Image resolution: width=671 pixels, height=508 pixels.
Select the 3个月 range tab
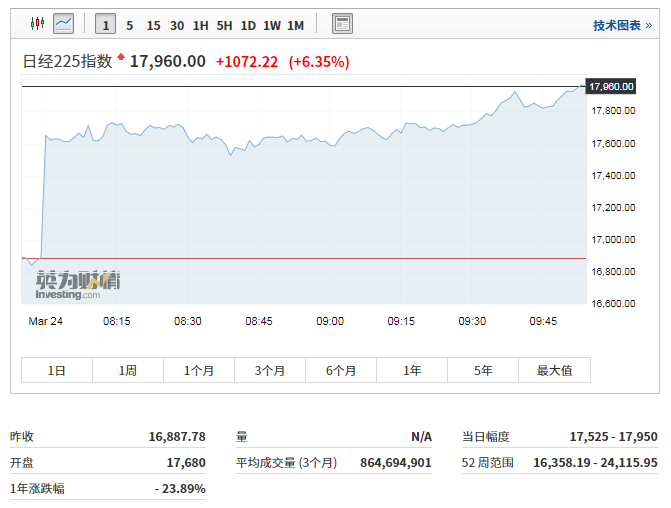[x=270, y=370]
